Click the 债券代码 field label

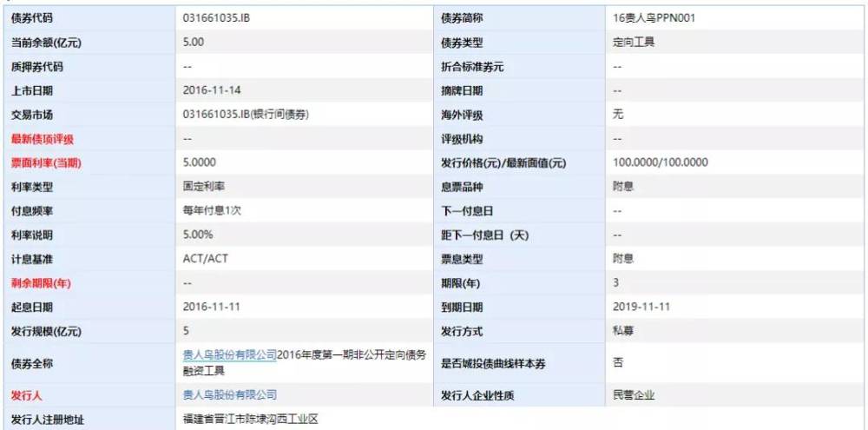tap(31, 18)
